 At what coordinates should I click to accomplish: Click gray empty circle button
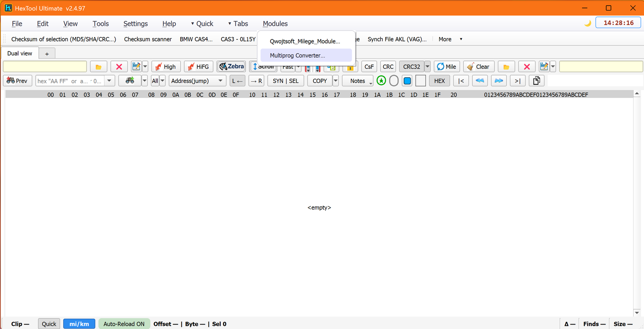click(394, 81)
